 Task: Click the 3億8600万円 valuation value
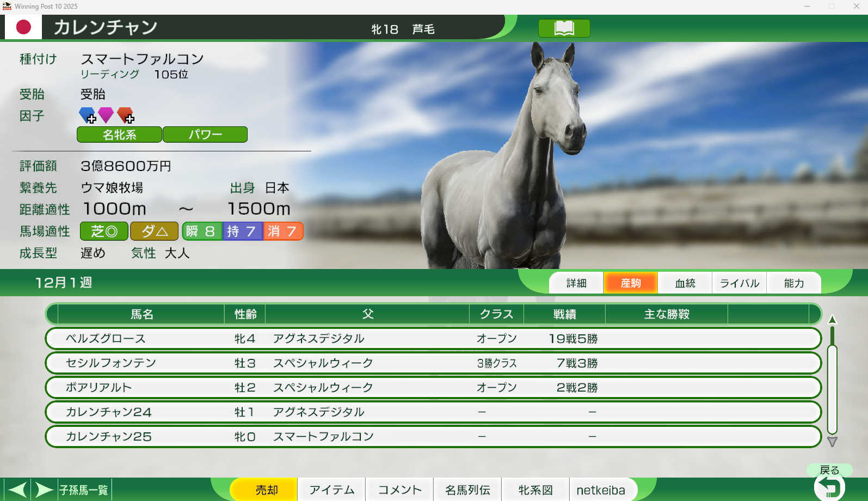pos(126,166)
